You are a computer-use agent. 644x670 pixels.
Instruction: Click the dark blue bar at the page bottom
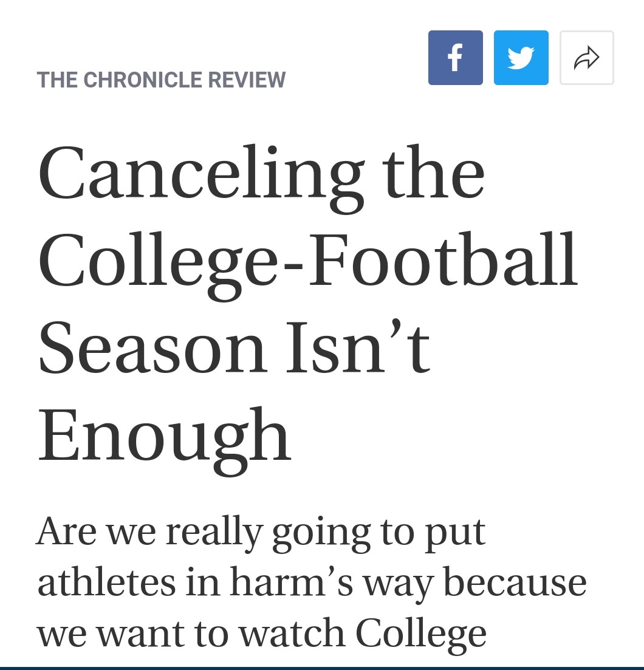[x=322, y=668]
